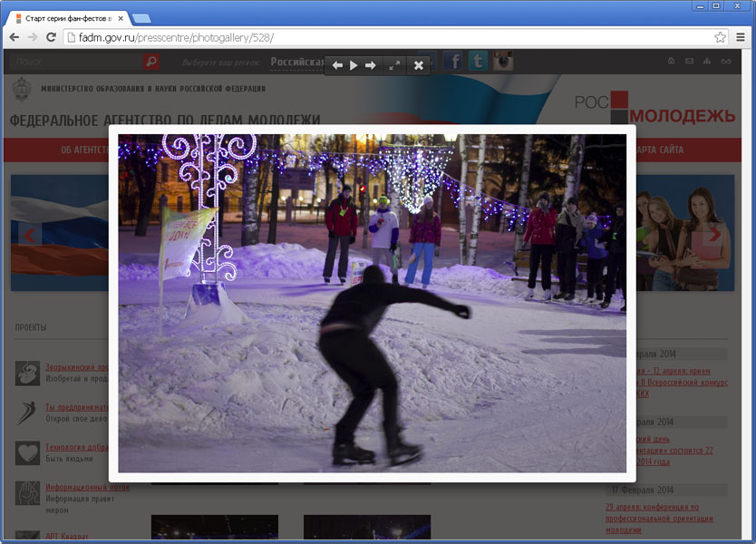Viewport: 756px width, 544px height.
Task: Go to previous photo in lightbox toolbar
Action: pos(337,65)
